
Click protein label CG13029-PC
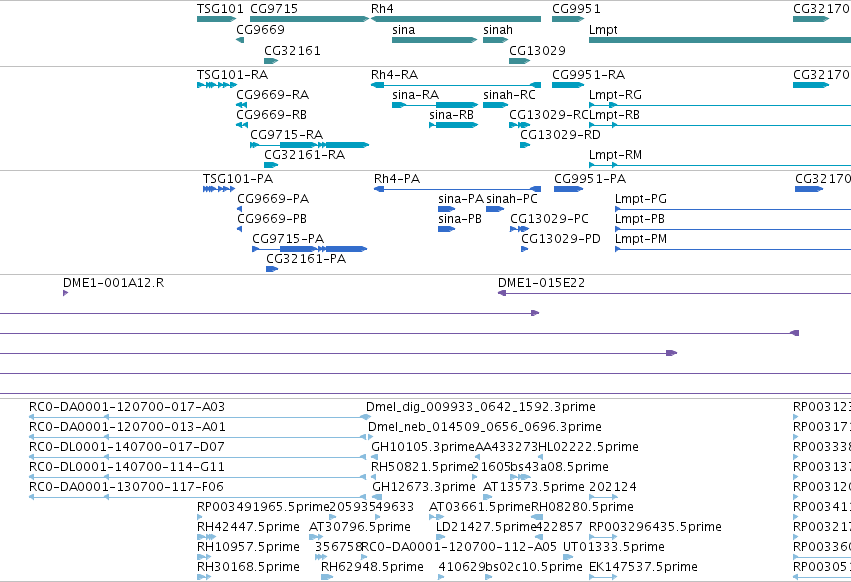(x=550, y=218)
